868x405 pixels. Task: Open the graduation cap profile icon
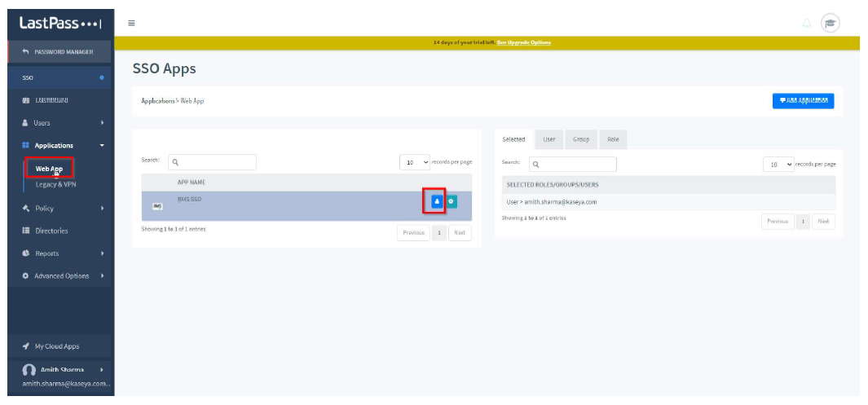(x=830, y=24)
